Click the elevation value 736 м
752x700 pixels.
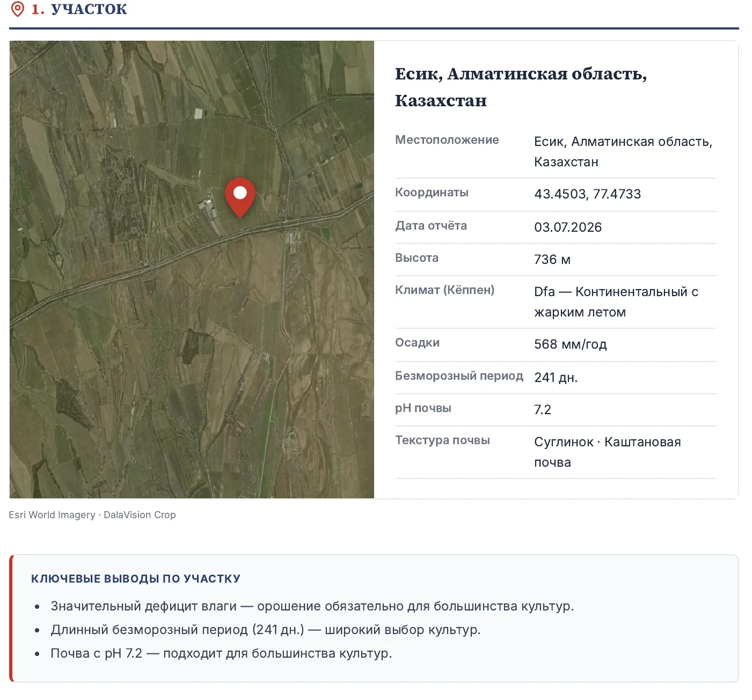pos(552,260)
